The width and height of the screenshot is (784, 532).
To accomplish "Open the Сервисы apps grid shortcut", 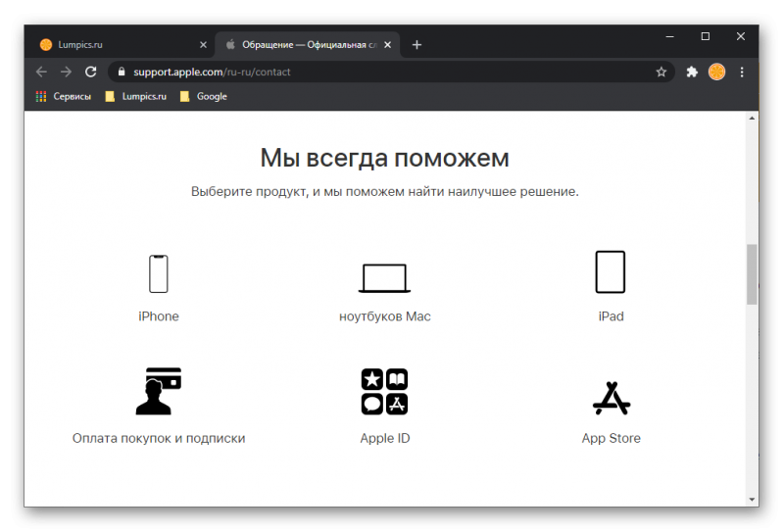I will tap(63, 96).
